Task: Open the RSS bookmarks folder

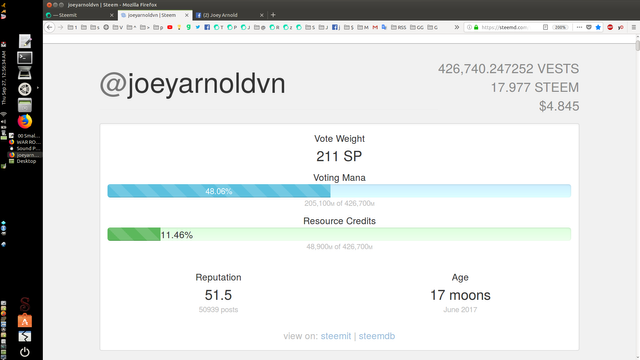Action: click(x=399, y=27)
